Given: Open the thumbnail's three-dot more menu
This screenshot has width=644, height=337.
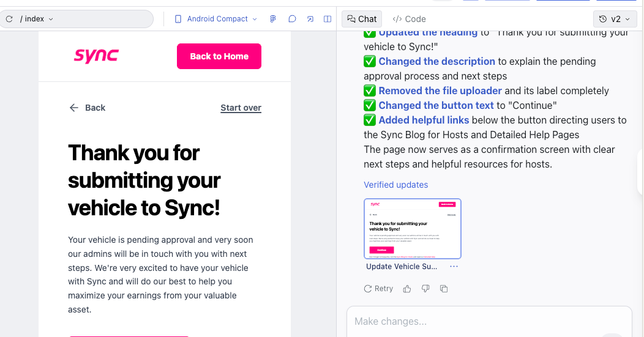Looking at the screenshot, I should pos(454,267).
